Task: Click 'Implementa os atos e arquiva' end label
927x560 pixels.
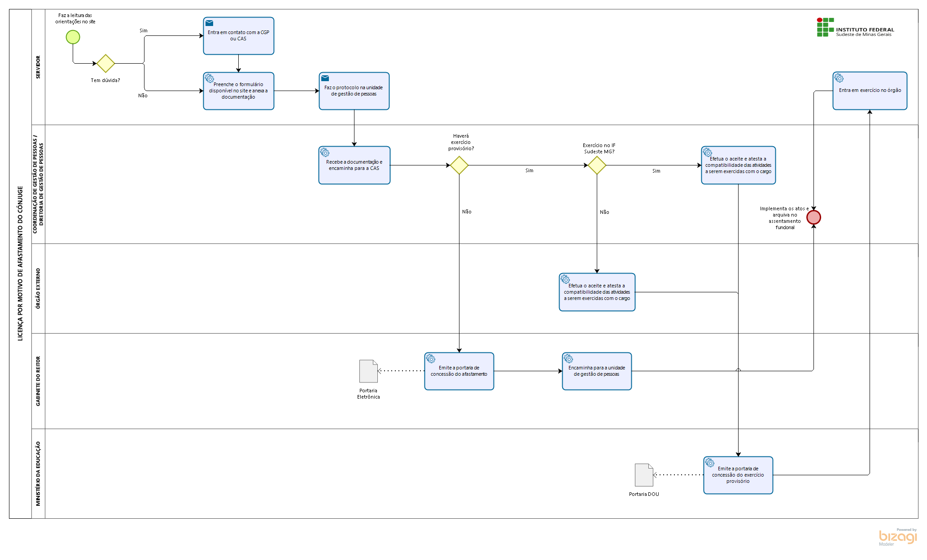Action: point(785,218)
